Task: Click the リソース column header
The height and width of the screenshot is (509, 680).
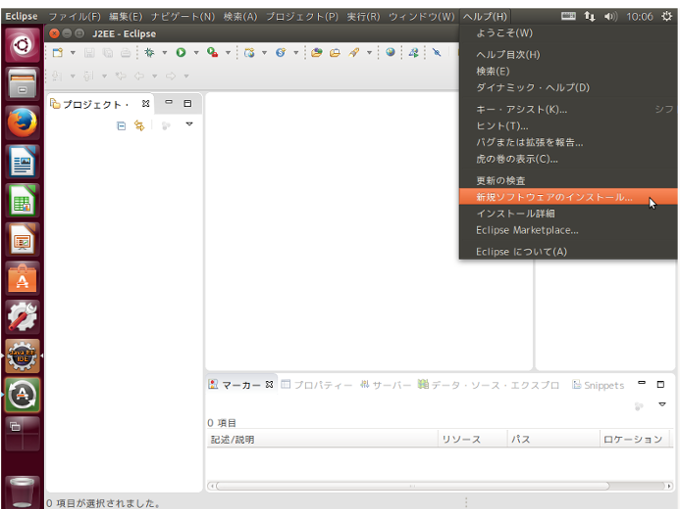Action: pos(473,440)
